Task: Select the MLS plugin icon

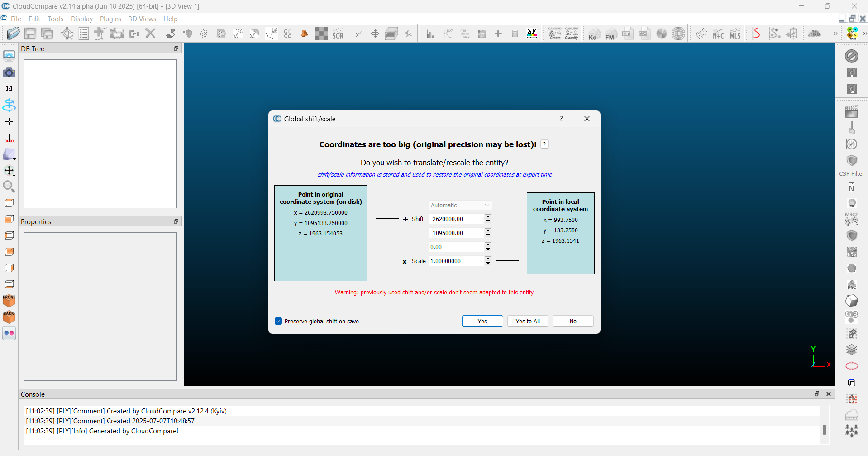Action: click(735, 34)
